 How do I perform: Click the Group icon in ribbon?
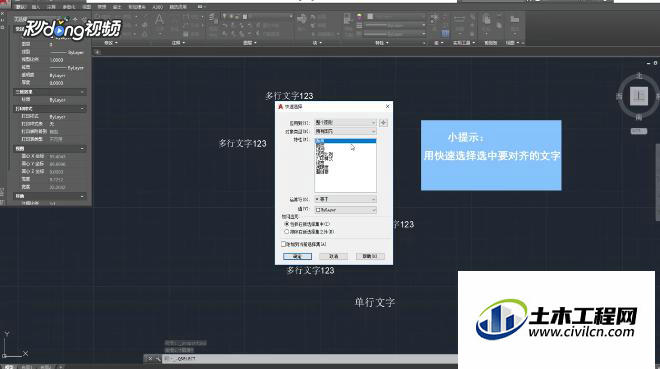click(x=434, y=19)
